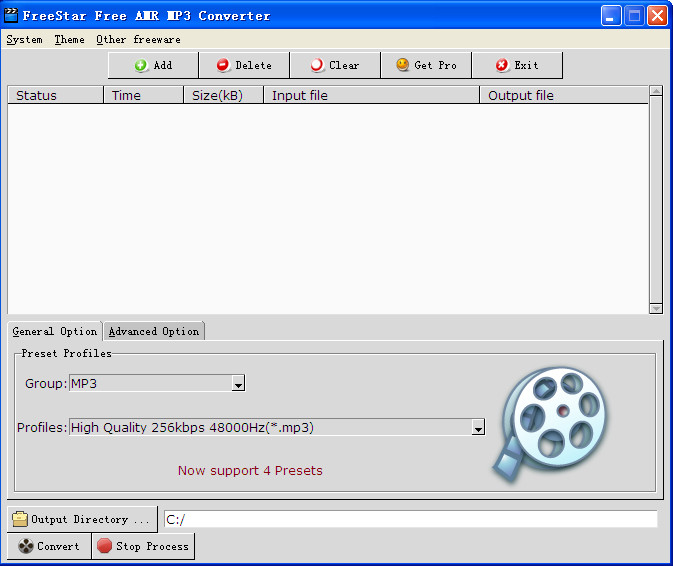Click the output path field showing C:/
This screenshot has height=566, width=673.
coord(410,519)
